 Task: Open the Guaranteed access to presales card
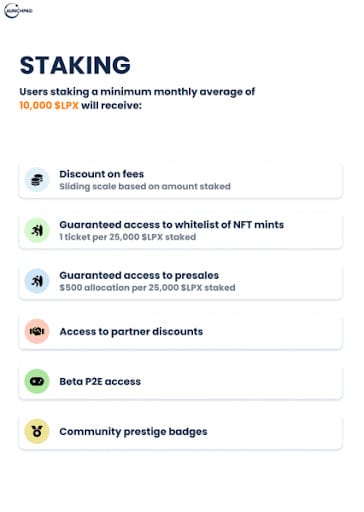pos(181,281)
